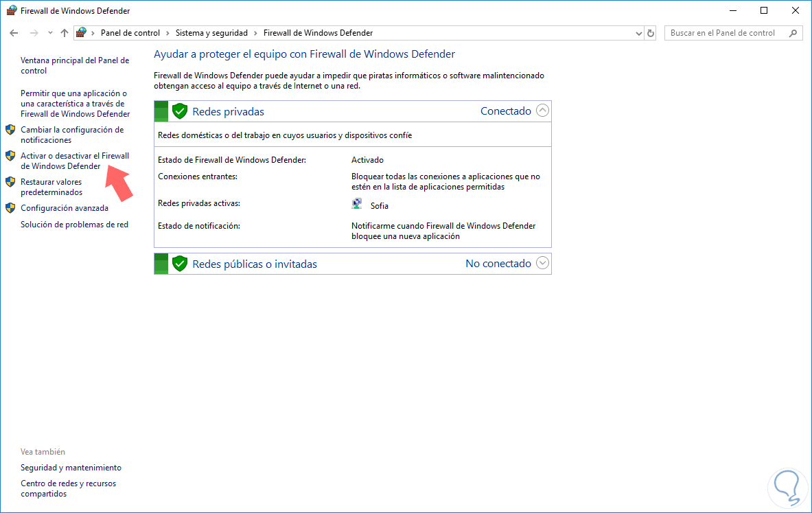This screenshot has height=513, width=812.
Task: Click the Estado de notificación label
Action: click(x=199, y=226)
